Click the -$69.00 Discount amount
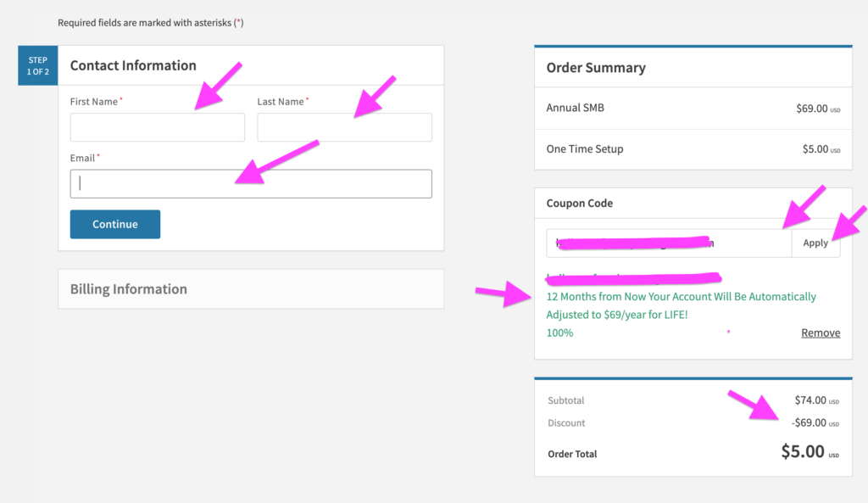 [809, 422]
